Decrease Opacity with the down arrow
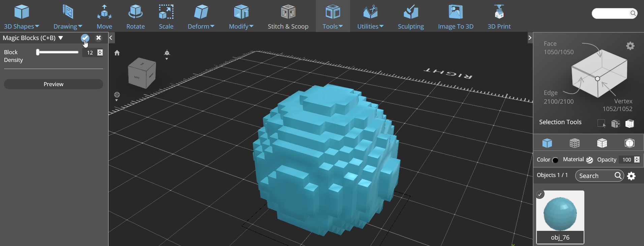This screenshot has width=644, height=246. [x=637, y=162]
